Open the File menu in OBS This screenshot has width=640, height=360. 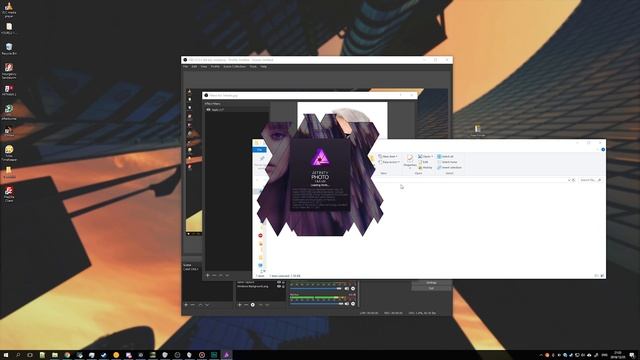185,67
